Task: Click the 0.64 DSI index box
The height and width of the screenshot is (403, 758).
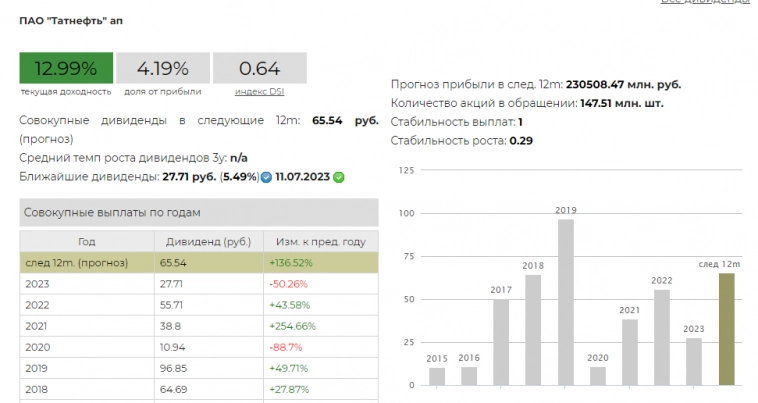Action: click(x=259, y=69)
